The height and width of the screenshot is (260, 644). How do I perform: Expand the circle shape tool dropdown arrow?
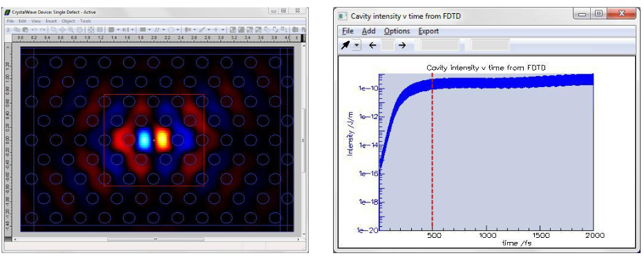178,30
